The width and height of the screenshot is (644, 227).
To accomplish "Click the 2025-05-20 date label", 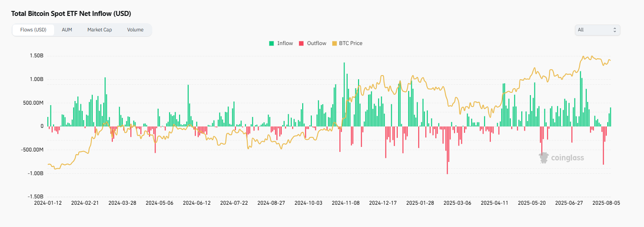I will [x=532, y=203].
